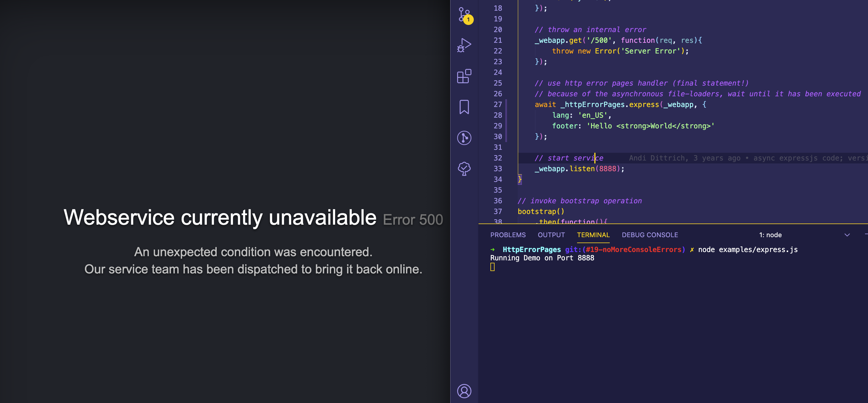The height and width of the screenshot is (403, 868).
Task: Click line number 21 in the editor
Action: (498, 40)
